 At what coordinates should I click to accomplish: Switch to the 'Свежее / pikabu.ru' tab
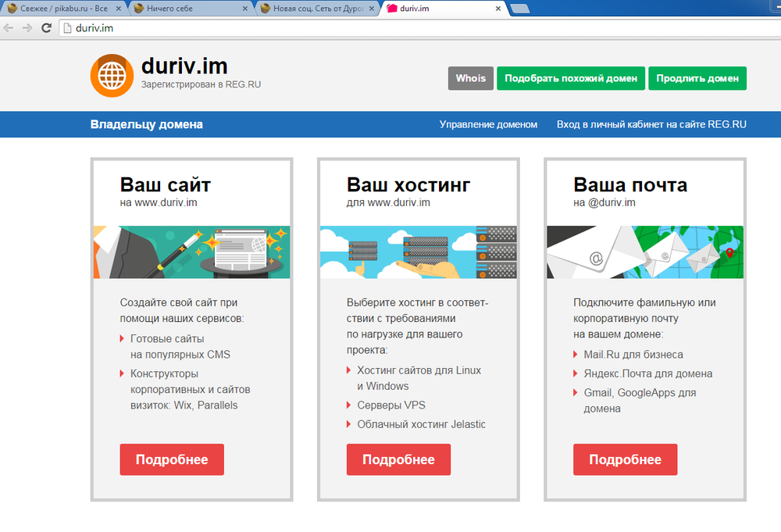62,9
